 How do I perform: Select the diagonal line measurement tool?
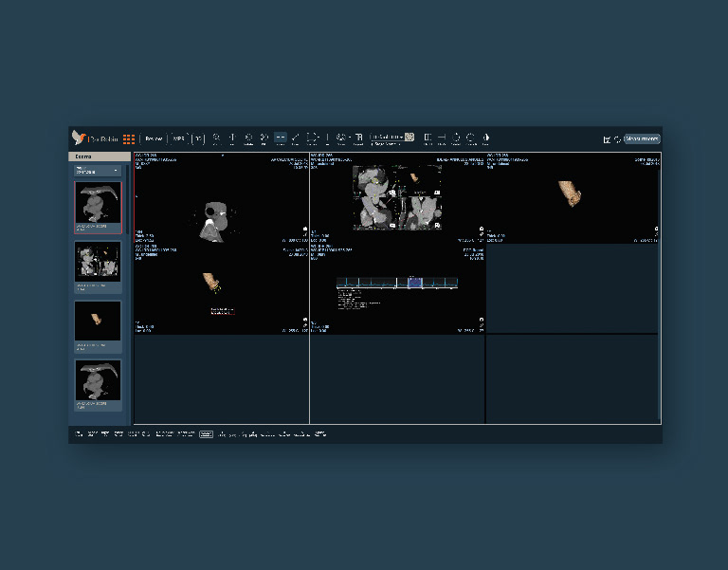[x=296, y=138]
